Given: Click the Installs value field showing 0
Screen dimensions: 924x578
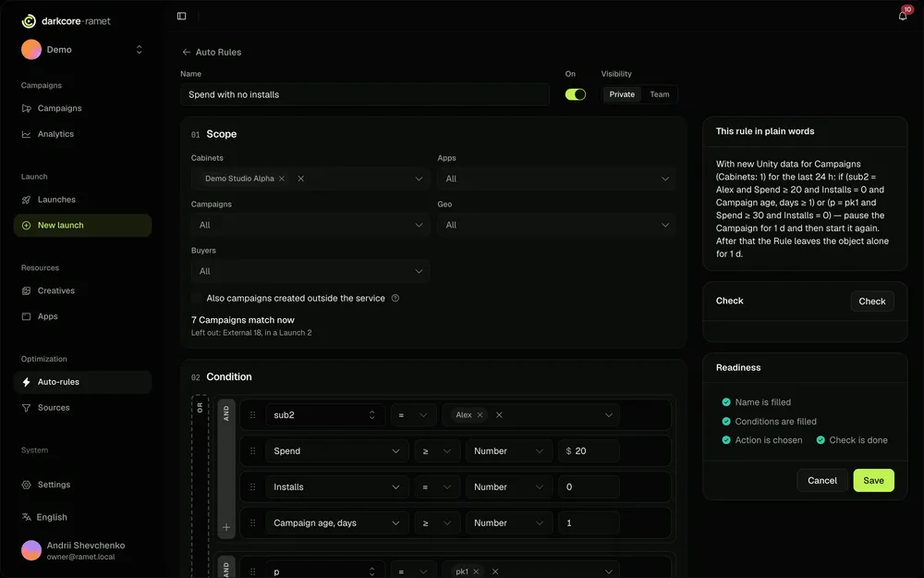Looking at the screenshot, I should pos(589,487).
